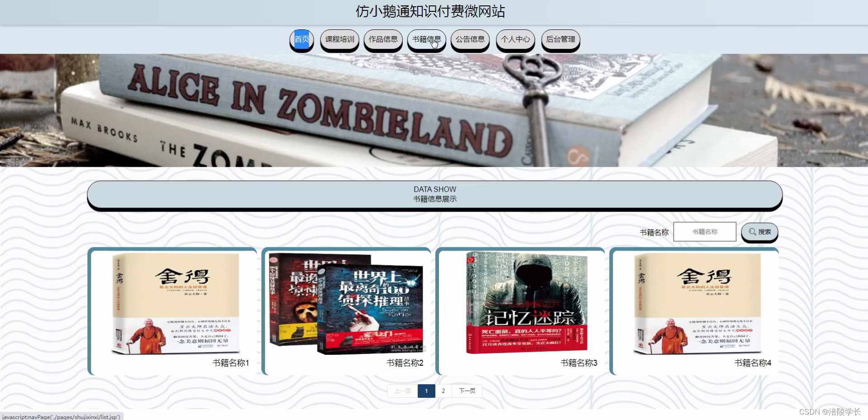Select pagination page 1
Viewport: 868px width, 420px height.
click(426, 391)
